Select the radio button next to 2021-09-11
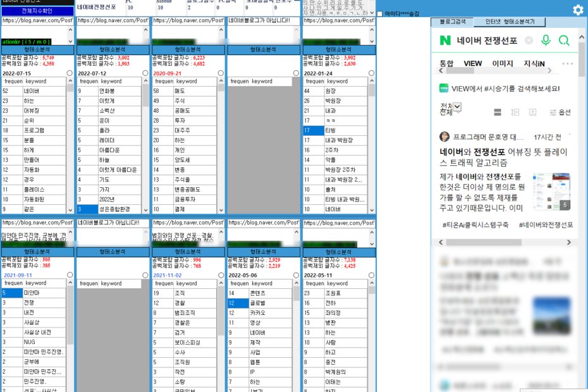The height and width of the screenshot is (392, 588). (x=70, y=275)
